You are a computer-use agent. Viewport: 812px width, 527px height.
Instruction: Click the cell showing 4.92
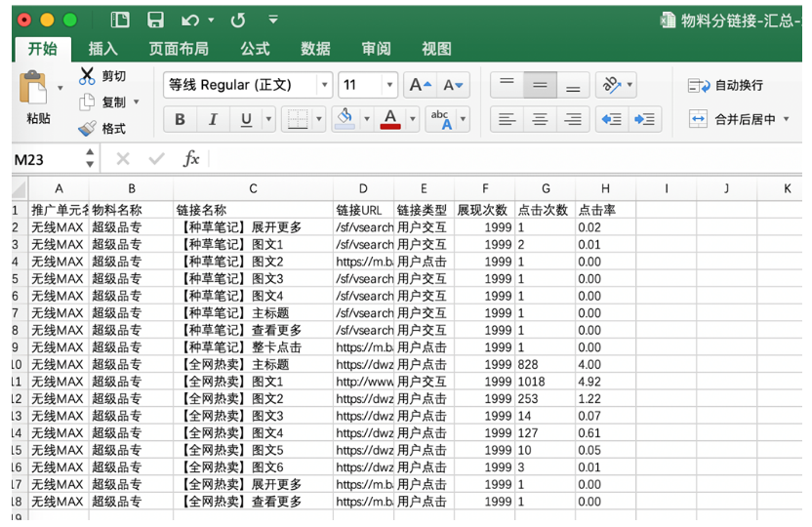click(x=605, y=382)
